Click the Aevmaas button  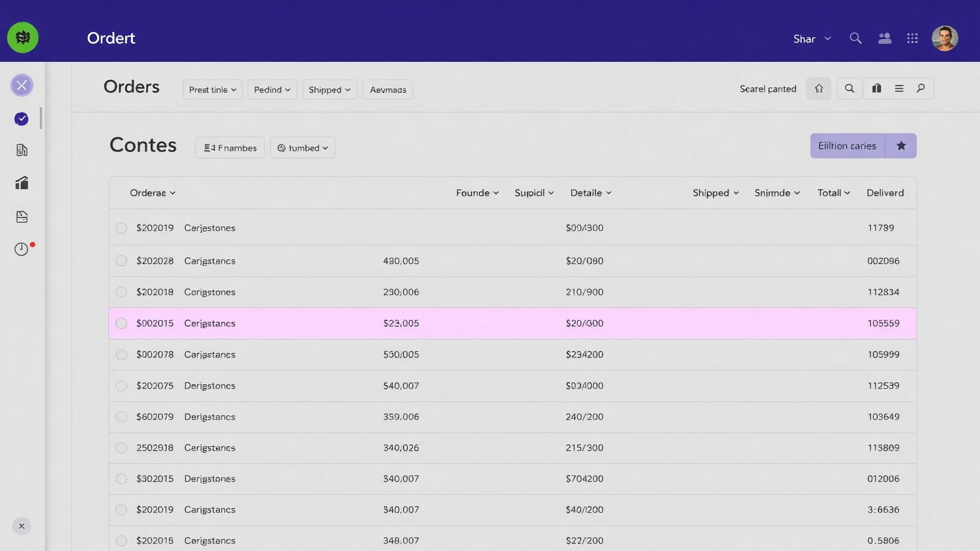388,90
